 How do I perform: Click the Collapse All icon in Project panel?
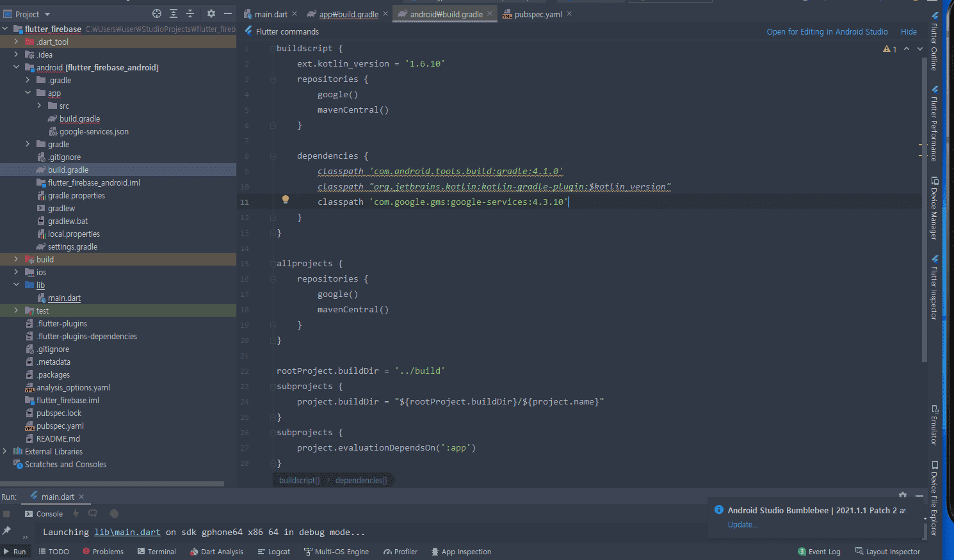click(x=190, y=13)
